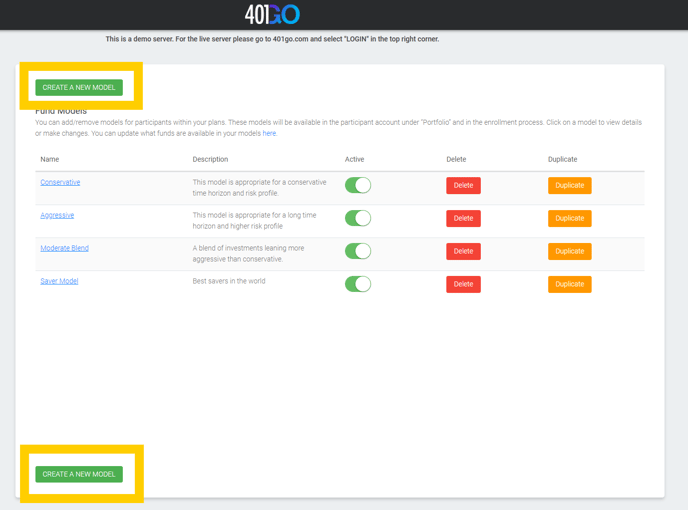Follow the 'here' link to update funds
The width and height of the screenshot is (688, 510).
click(x=269, y=133)
